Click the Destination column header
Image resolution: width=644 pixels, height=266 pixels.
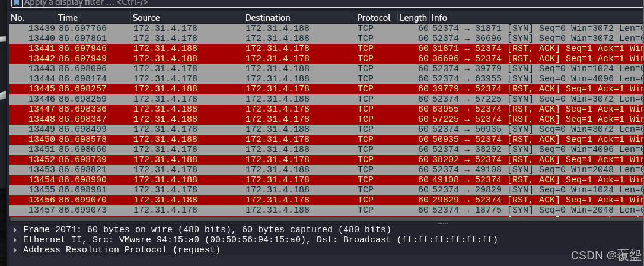click(x=298, y=18)
